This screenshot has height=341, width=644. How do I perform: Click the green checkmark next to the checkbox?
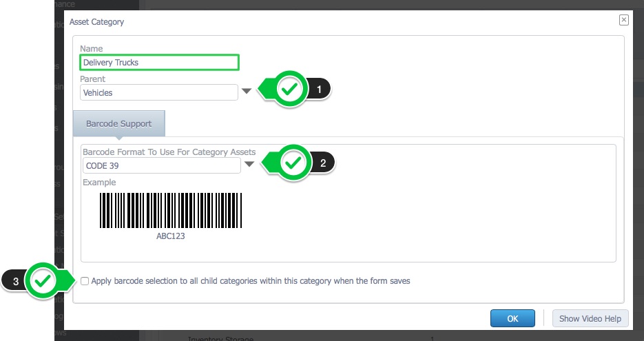(x=43, y=281)
